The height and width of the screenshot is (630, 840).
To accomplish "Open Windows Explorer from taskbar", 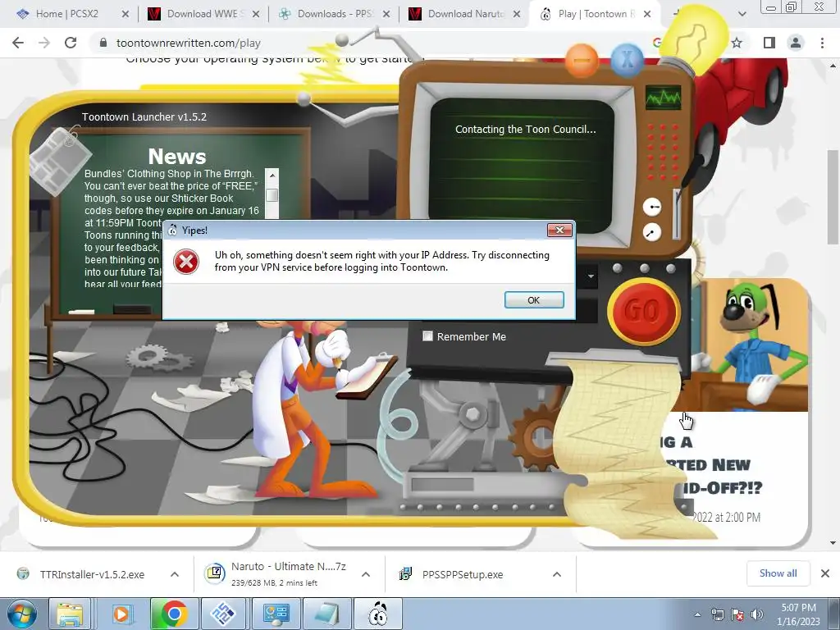I will click(x=71, y=614).
